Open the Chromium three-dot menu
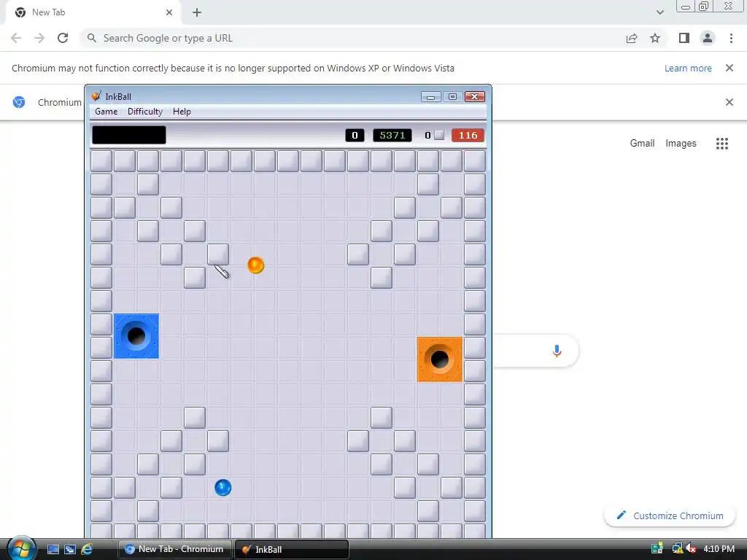This screenshot has height=560, width=747. pos(731,38)
